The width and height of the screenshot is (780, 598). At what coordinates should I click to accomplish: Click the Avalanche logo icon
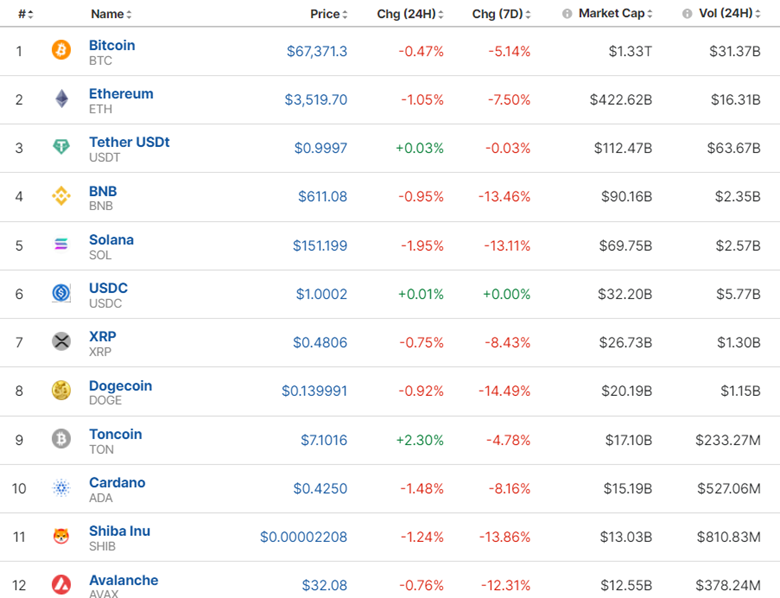(61, 585)
